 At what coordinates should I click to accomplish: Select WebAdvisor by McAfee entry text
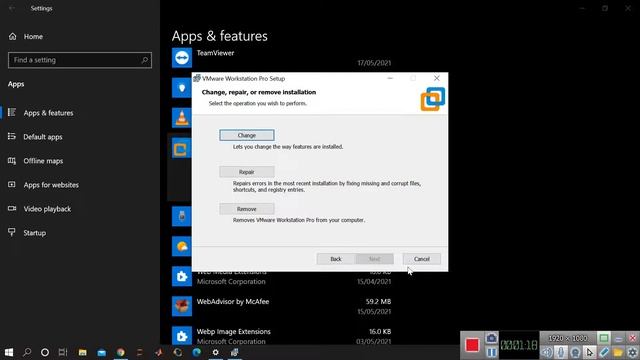tap(233, 302)
